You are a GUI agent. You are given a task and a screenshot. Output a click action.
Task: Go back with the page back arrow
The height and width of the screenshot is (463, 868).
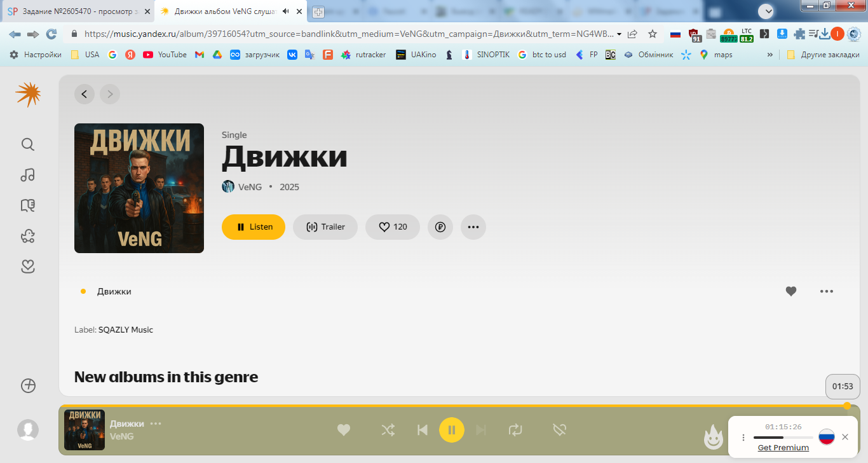click(x=85, y=95)
